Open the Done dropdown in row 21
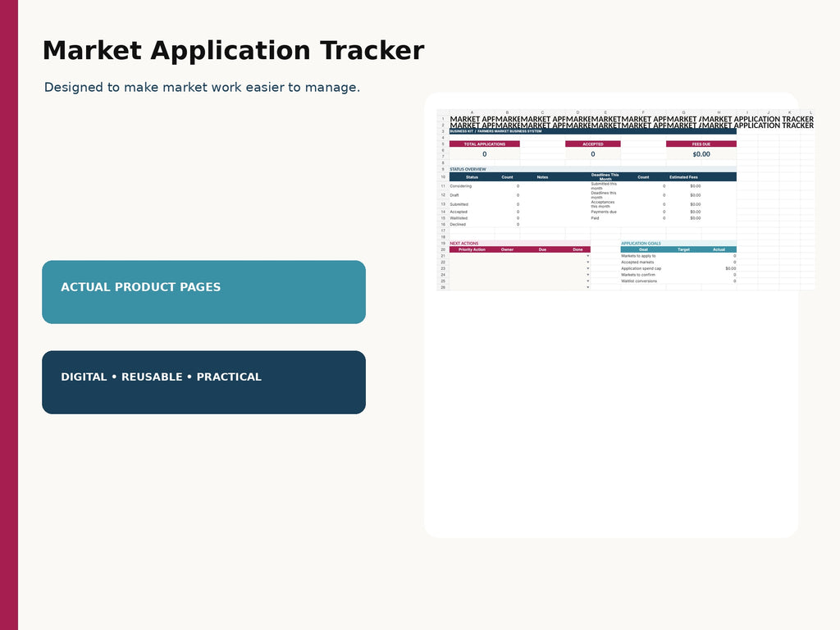 (x=587, y=256)
